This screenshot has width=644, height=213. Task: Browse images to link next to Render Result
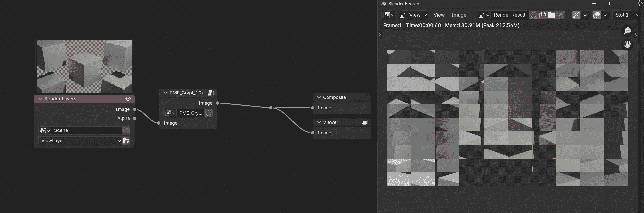(484, 15)
